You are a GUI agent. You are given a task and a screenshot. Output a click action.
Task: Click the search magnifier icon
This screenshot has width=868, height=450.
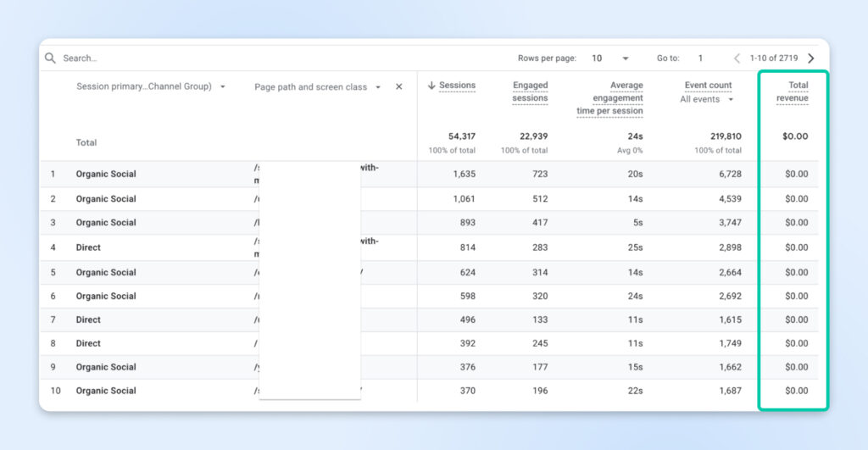tap(51, 58)
